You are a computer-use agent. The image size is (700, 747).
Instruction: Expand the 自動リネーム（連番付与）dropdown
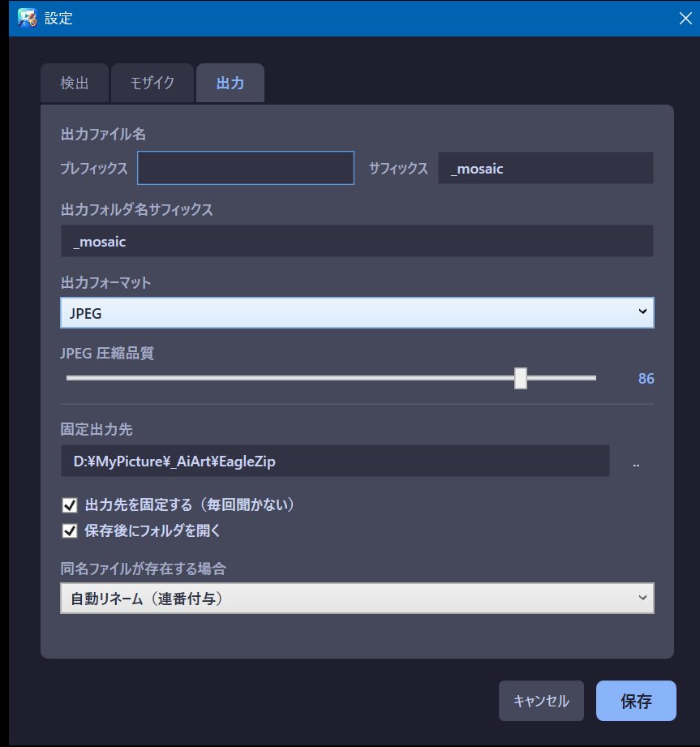pyautogui.click(x=357, y=599)
